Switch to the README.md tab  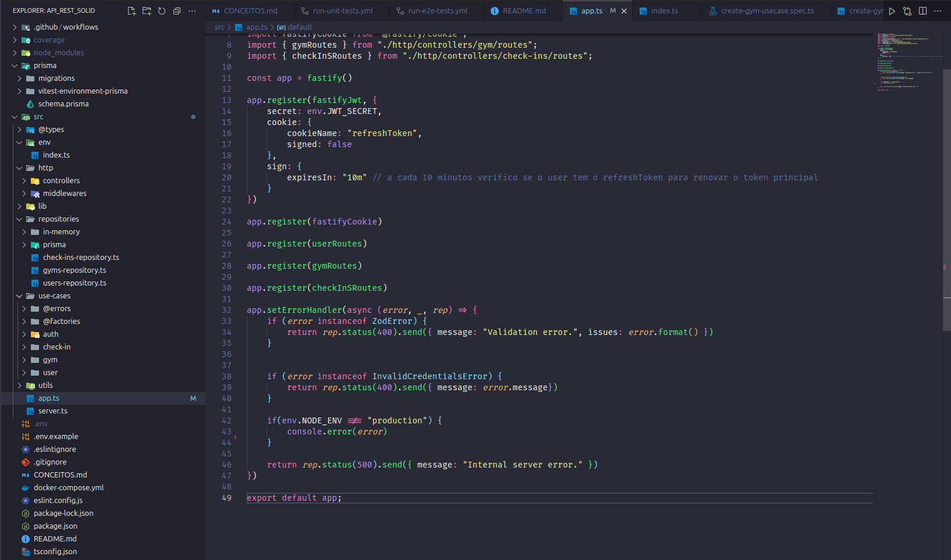524,11
